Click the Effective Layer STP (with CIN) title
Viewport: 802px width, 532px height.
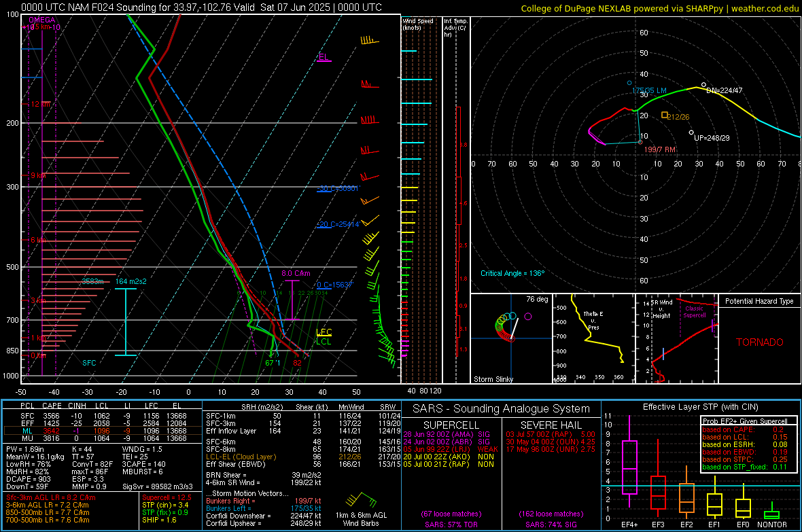click(700, 407)
